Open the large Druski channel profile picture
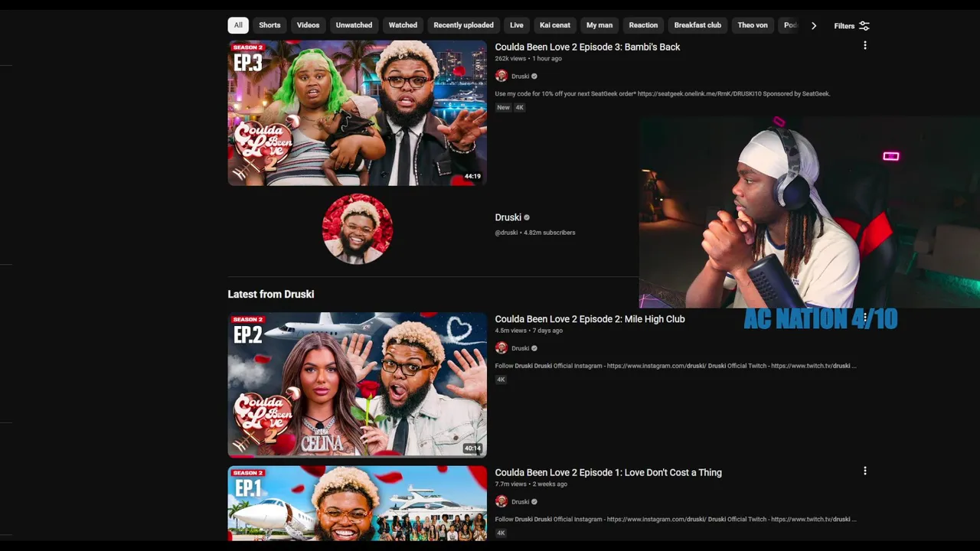Image resolution: width=980 pixels, height=551 pixels. (358, 229)
